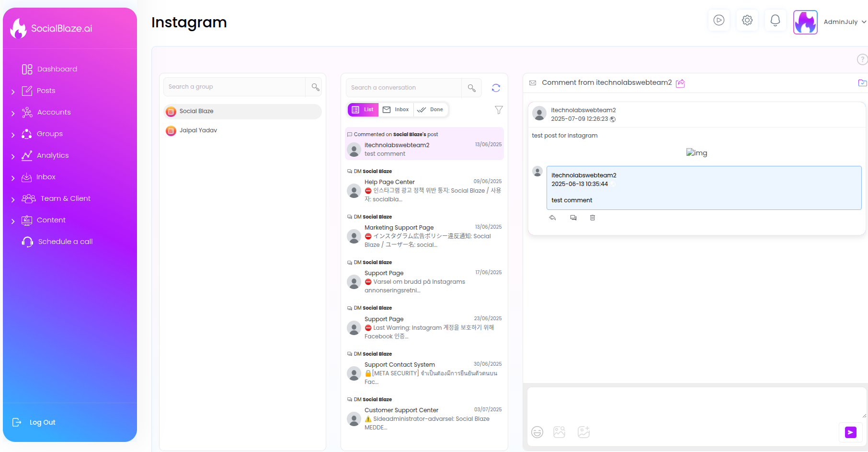The image size is (868, 452).
Task: Expand the Content chevron
Action: (x=13, y=221)
